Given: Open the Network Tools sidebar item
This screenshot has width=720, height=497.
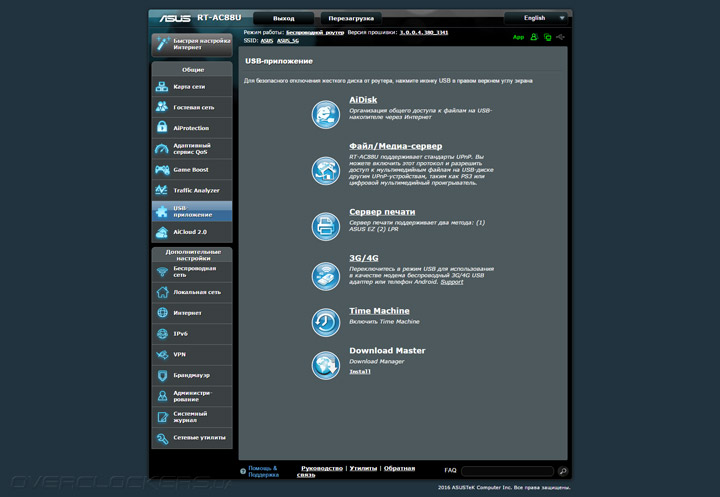Looking at the screenshot, I should pos(192,437).
